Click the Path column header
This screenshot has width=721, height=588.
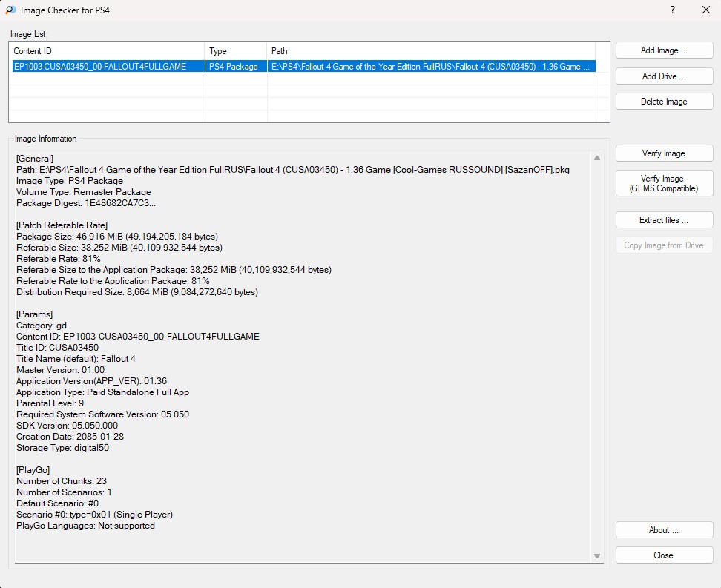(x=430, y=51)
